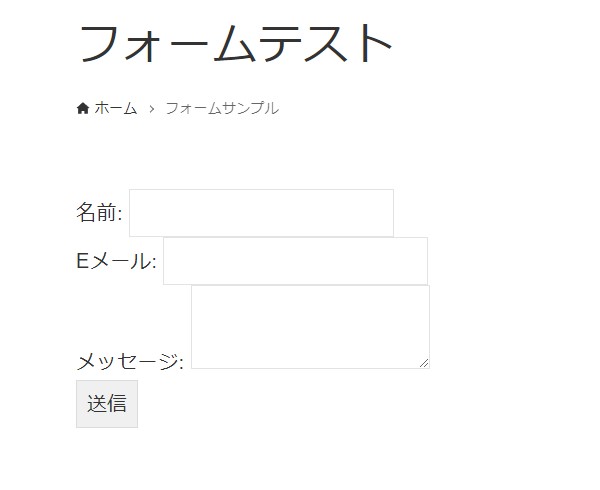Click the home icon in the breadcrumb
The image size is (600, 490).
[x=83, y=108]
